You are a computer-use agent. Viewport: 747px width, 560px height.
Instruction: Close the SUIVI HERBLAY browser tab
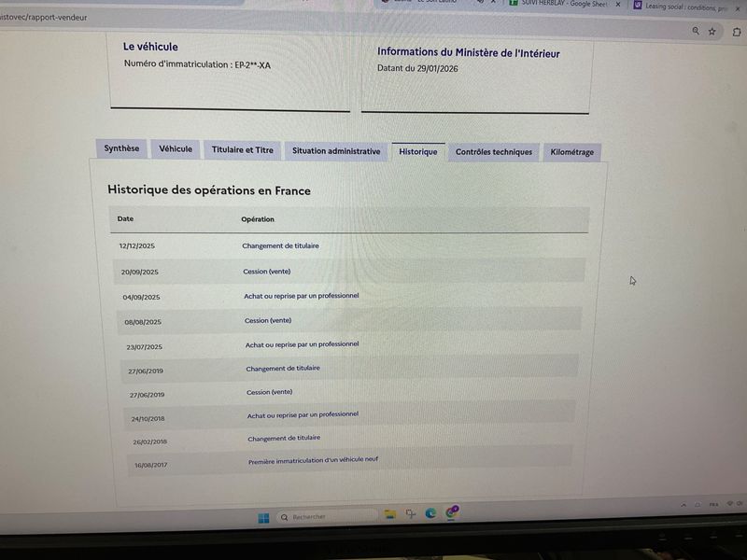coord(618,5)
